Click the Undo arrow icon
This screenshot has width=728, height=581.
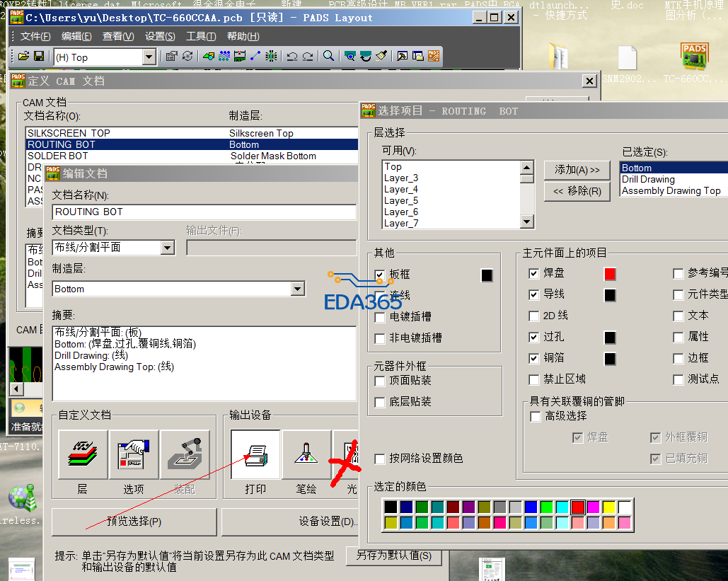(x=292, y=57)
